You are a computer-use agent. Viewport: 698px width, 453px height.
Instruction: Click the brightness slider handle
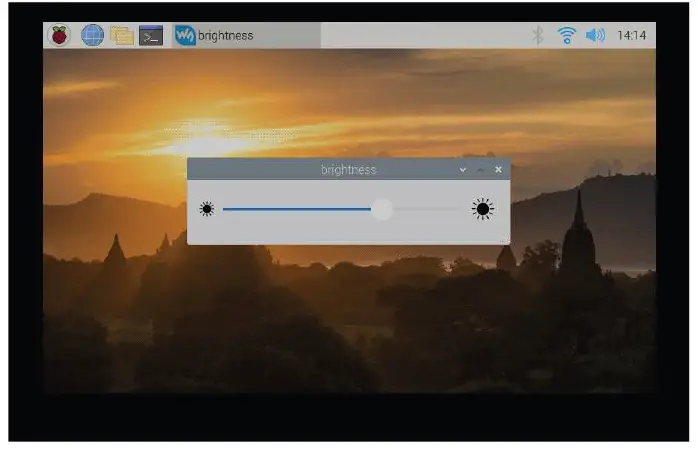(x=382, y=209)
